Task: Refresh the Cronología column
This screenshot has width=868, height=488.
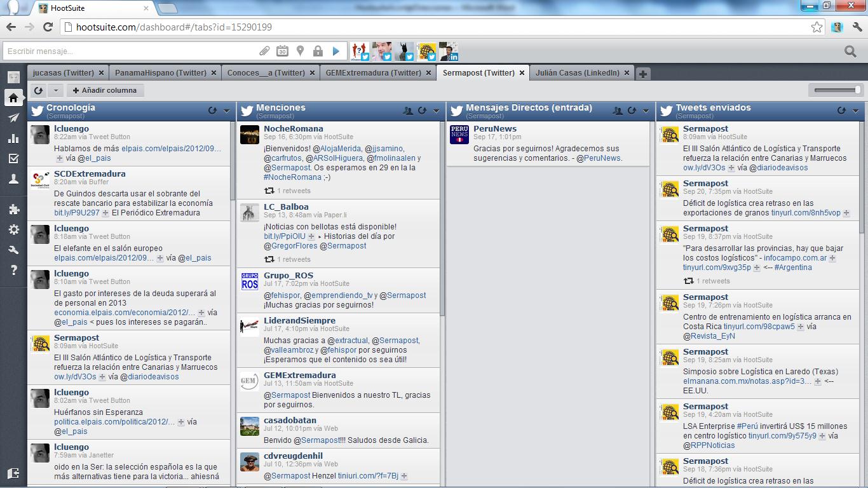Action: pyautogui.click(x=213, y=111)
